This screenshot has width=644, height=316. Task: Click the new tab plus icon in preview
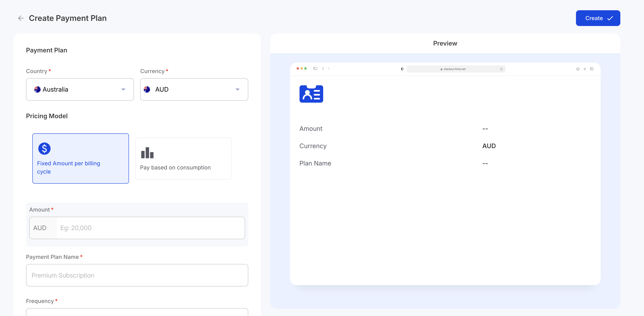585,69
